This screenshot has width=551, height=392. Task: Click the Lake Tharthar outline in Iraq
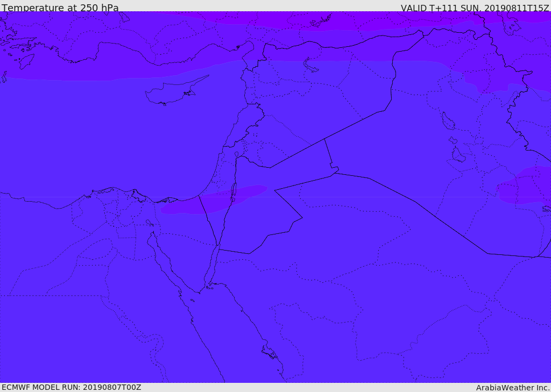(x=448, y=121)
